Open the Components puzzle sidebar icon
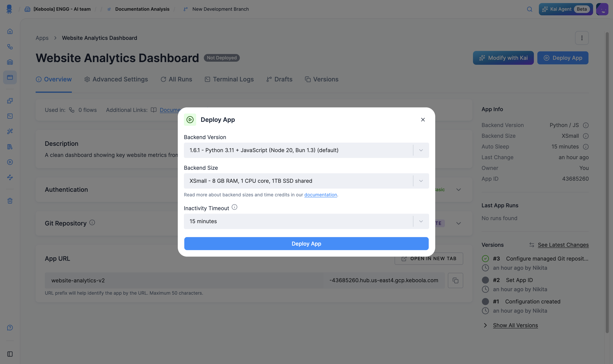This screenshot has height=364, width=613. click(x=10, y=101)
